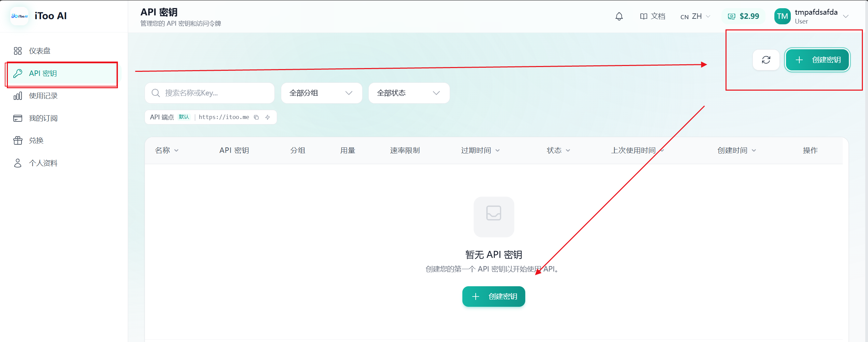Click the bar chart icon for 使用记录
Viewport: 868px width, 342px height.
click(18, 96)
